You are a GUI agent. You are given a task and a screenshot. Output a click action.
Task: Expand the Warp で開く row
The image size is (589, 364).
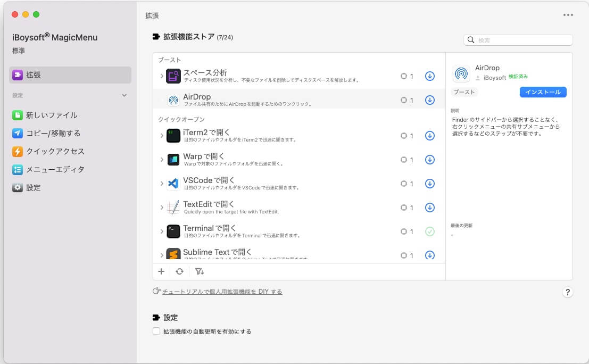[162, 160]
